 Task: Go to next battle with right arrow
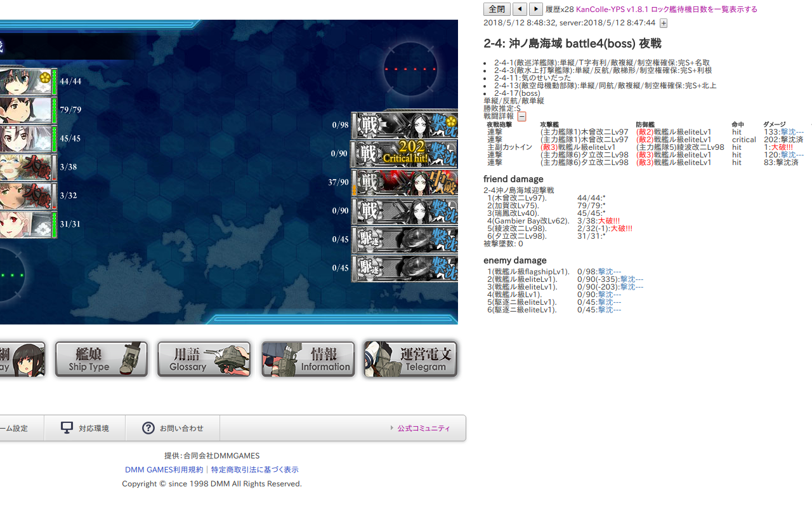[535, 9]
